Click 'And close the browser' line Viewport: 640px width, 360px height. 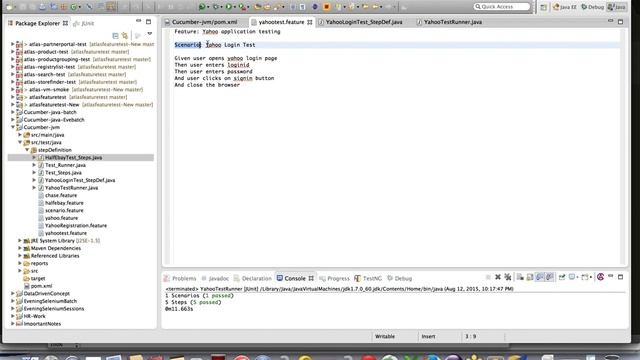[207, 85]
